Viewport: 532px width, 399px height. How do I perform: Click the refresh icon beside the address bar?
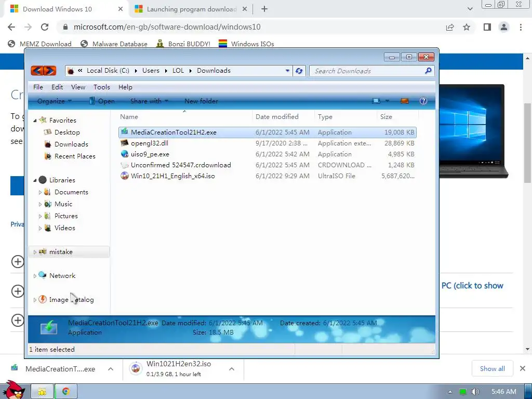[299, 71]
